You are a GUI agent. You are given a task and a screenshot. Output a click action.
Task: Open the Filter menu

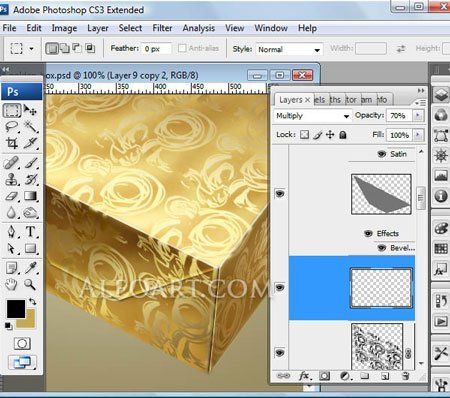pos(162,28)
